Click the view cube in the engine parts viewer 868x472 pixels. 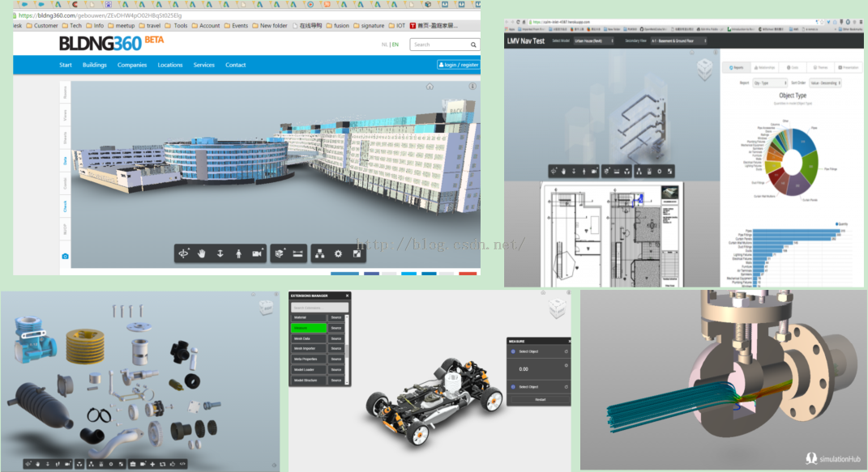[x=267, y=308]
